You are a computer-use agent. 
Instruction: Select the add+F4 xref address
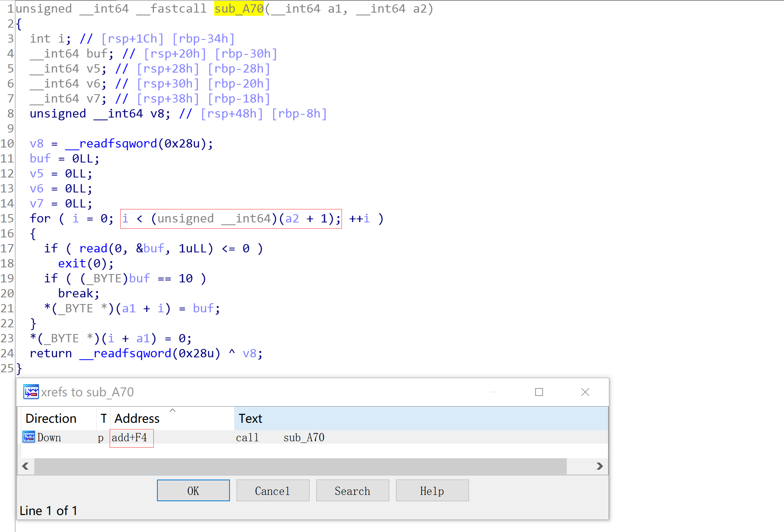click(129, 437)
